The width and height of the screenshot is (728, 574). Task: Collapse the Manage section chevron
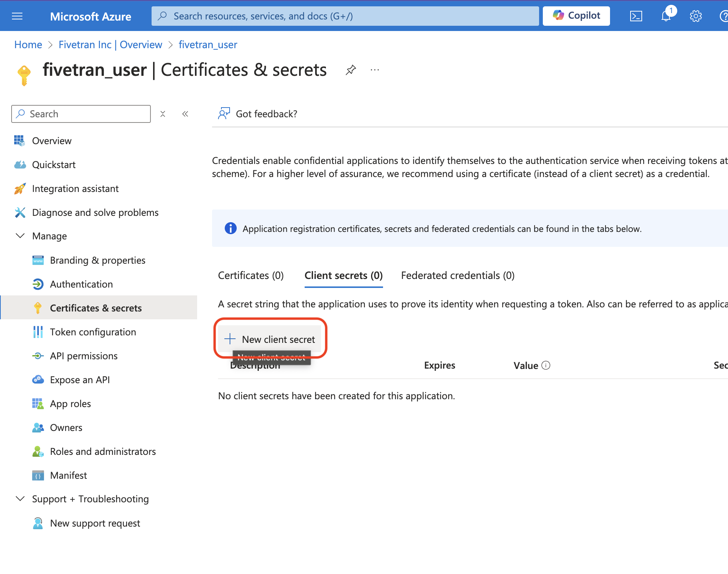pos(20,236)
